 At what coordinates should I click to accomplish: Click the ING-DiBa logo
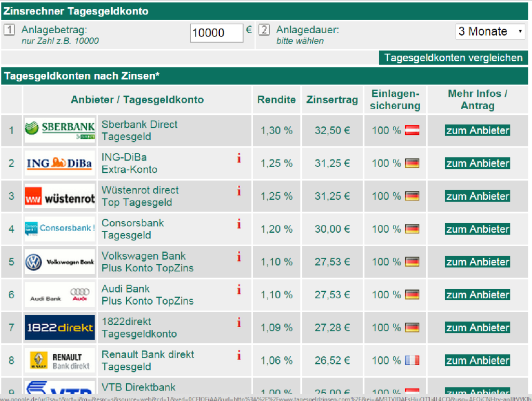[x=60, y=163]
